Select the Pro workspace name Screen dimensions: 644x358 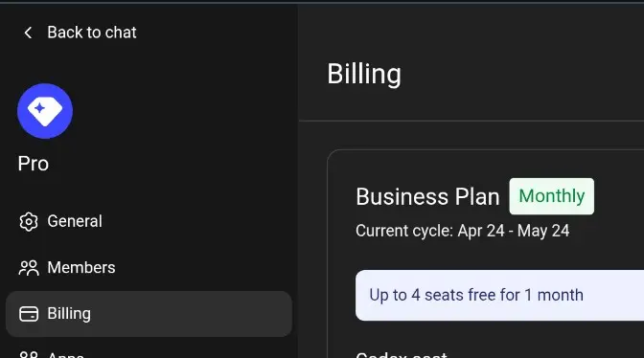34,164
